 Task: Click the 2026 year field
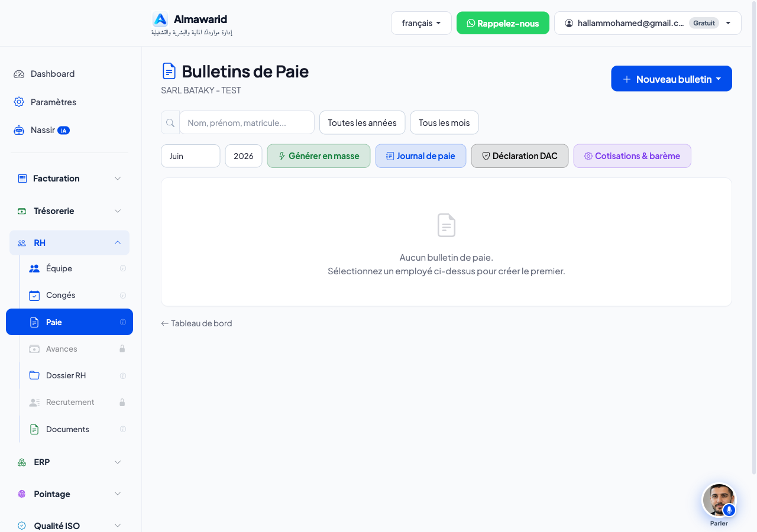point(244,156)
